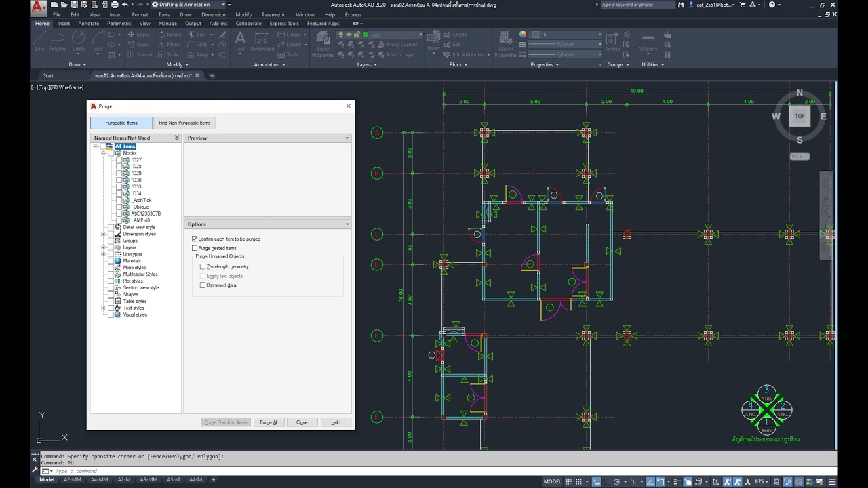Select the Line tool in Draw panel
The image size is (868, 488).
click(39, 41)
